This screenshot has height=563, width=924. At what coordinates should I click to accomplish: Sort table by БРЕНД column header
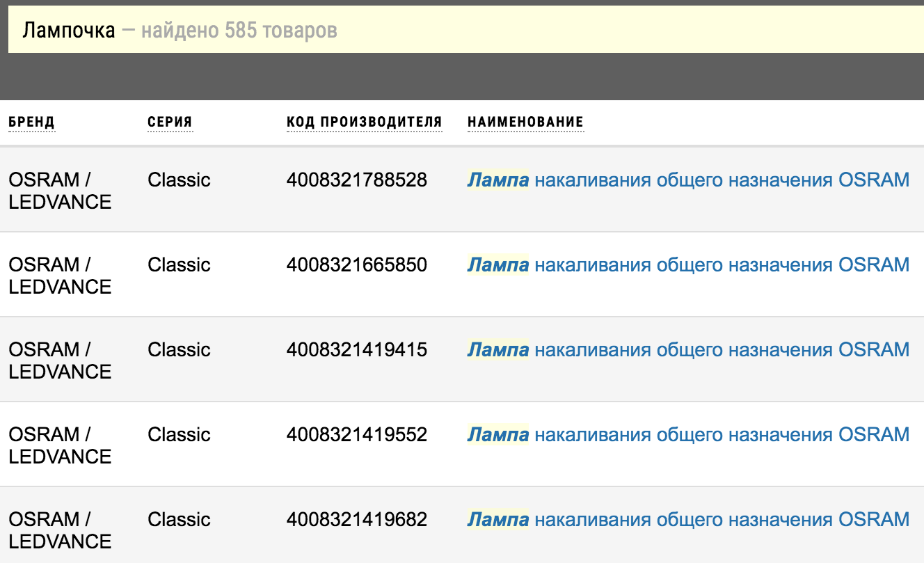[31, 122]
